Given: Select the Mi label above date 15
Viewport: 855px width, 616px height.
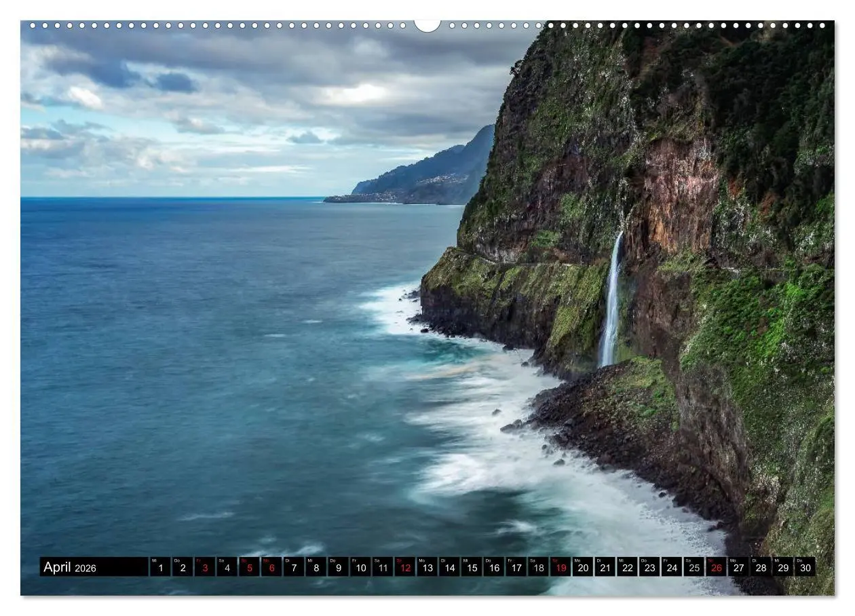Looking at the screenshot, I should [x=465, y=559].
